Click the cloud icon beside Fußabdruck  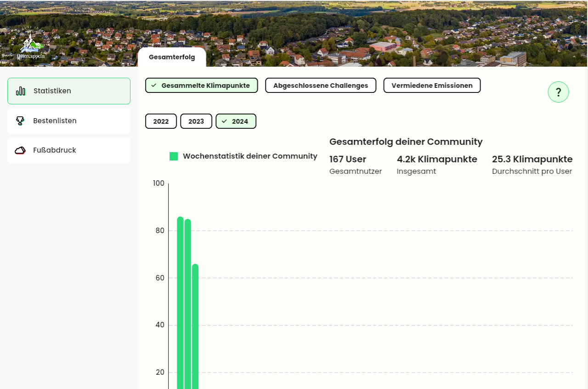pyautogui.click(x=20, y=150)
